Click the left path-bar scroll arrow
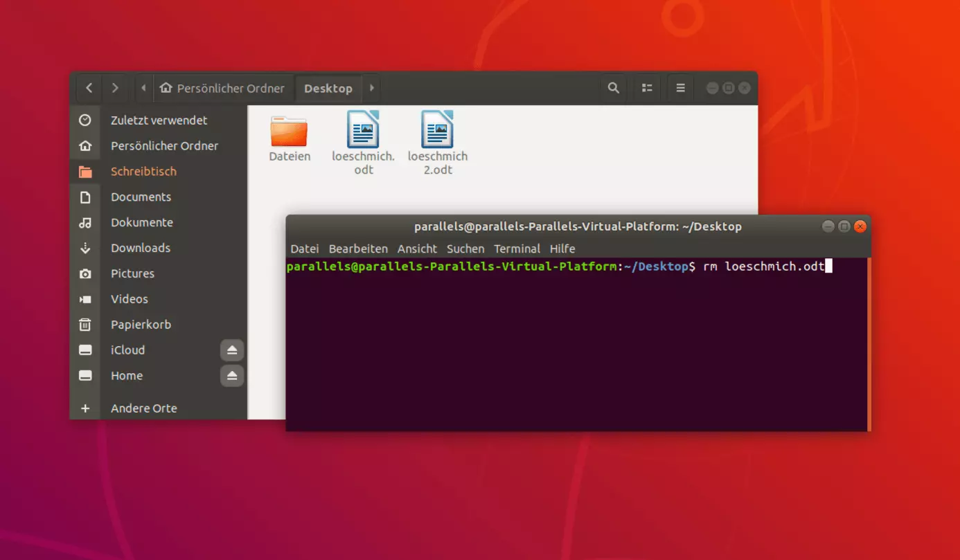This screenshot has height=560, width=960. pyautogui.click(x=143, y=88)
